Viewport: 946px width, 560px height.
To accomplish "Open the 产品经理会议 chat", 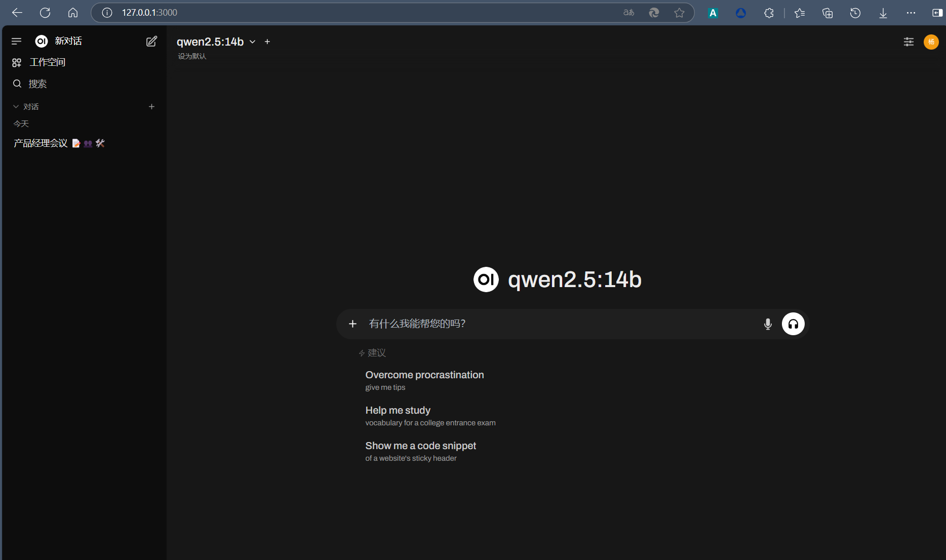I will 59,143.
